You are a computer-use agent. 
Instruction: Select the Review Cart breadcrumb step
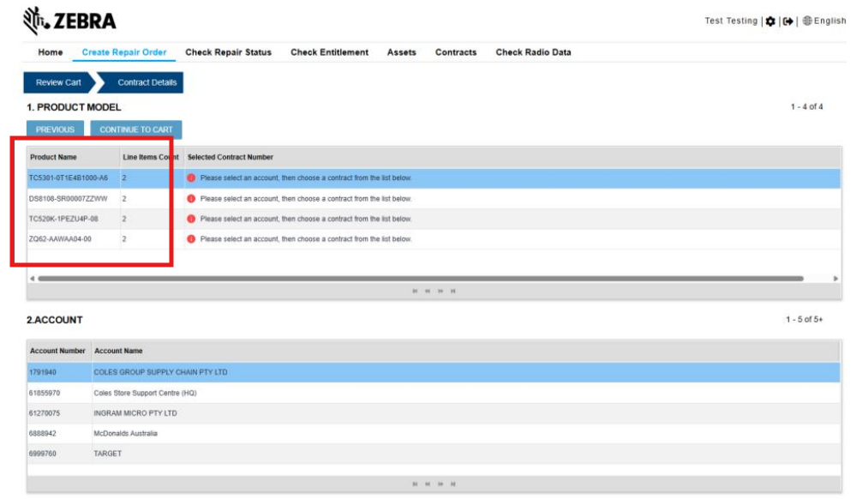[58, 82]
